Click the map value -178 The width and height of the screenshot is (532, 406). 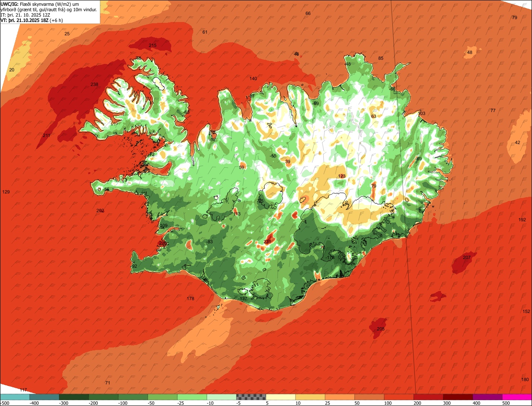pyautogui.click(x=330, y=258)
